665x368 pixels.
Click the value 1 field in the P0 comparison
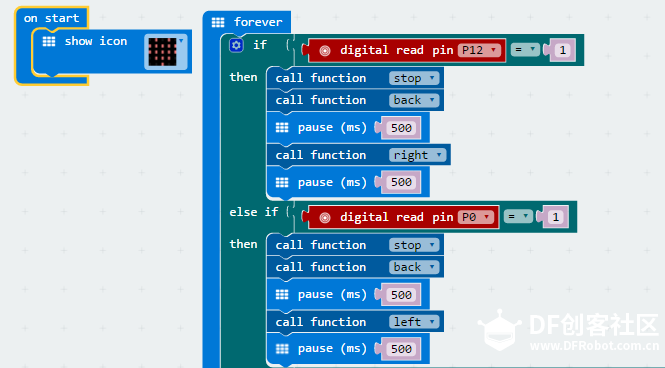click(x=556, y=217)
